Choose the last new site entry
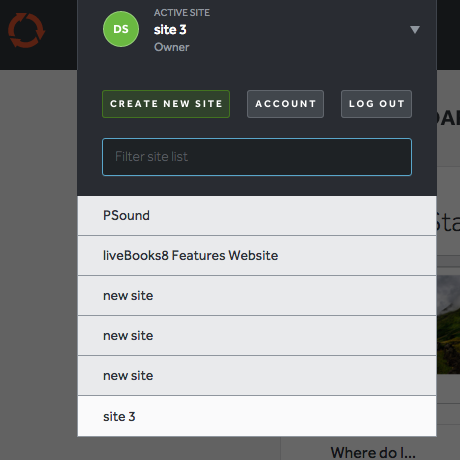The height and width of the screenshot is (460, 460). click(257, 376)
